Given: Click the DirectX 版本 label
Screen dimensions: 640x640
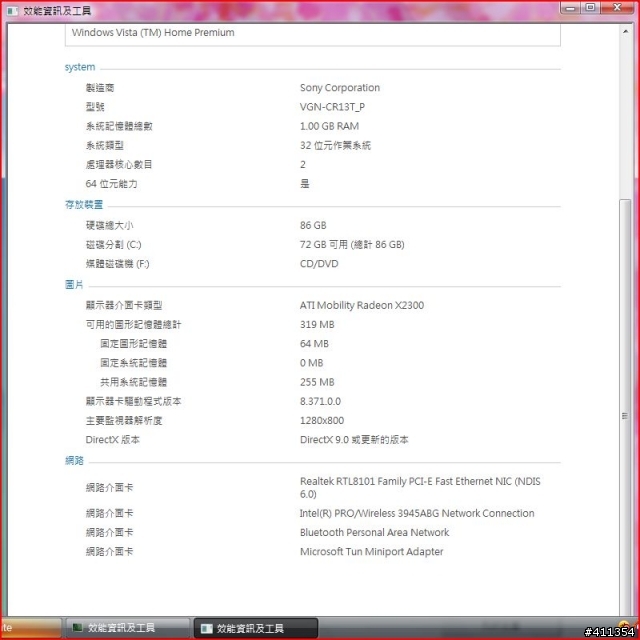Looking at the screenshot, I should tap(113, 440).
